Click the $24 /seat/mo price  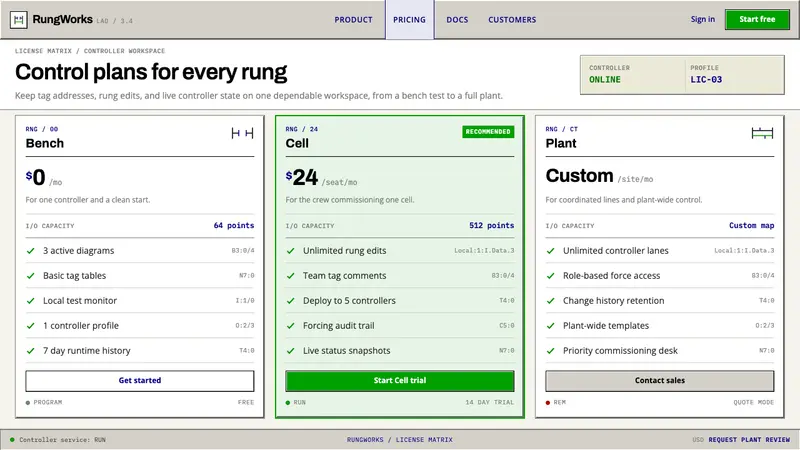click(321, 178)
